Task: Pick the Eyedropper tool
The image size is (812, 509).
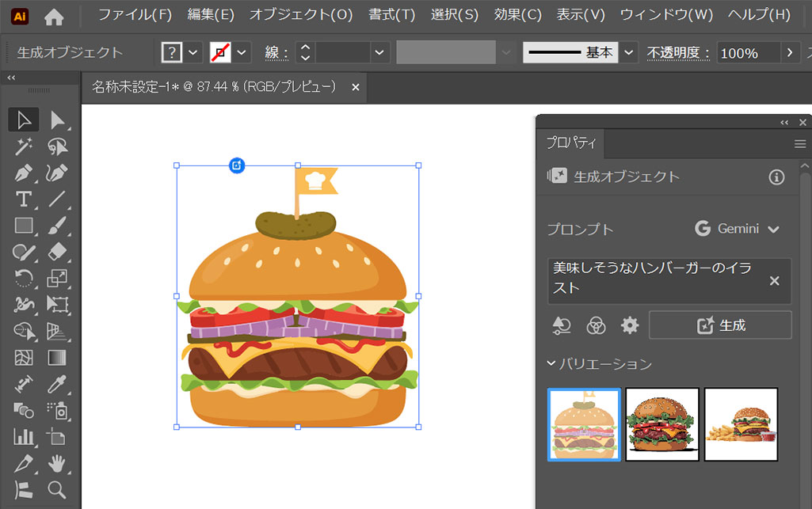Action: pos(57,384)
